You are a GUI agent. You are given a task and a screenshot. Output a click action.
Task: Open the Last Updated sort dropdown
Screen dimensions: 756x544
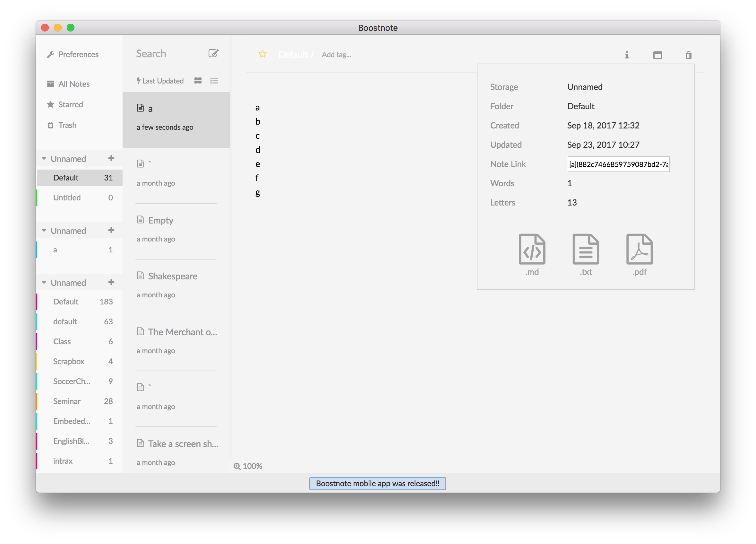(160, 81)
